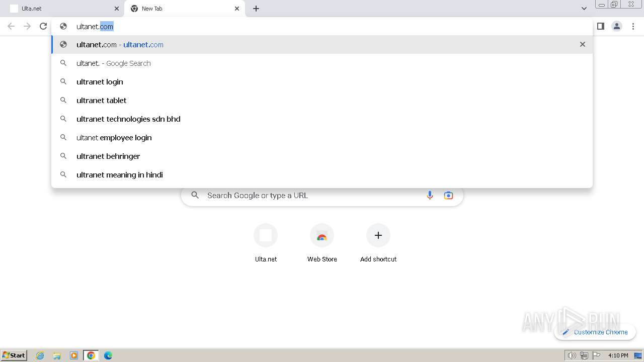Go back to previous page
Viewport: 644px width, 362px height.
pyautogui.click(x=11, y=26)
